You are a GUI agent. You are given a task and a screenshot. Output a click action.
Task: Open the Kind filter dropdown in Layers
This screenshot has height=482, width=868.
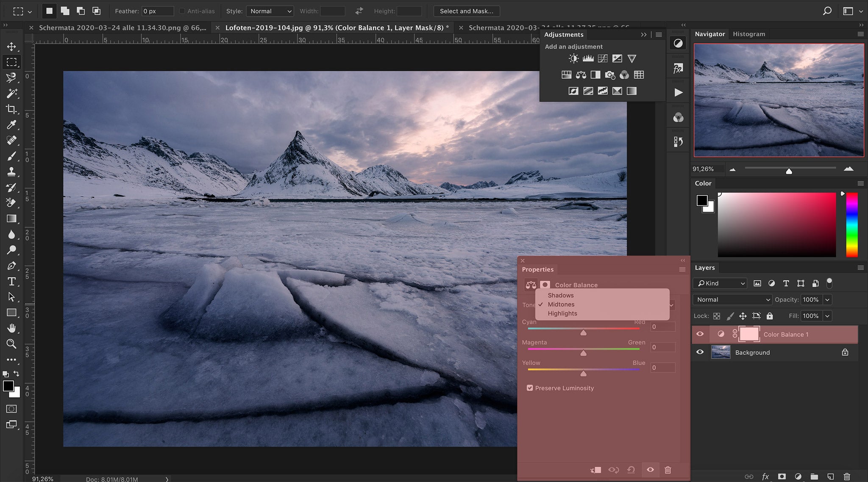719,283
